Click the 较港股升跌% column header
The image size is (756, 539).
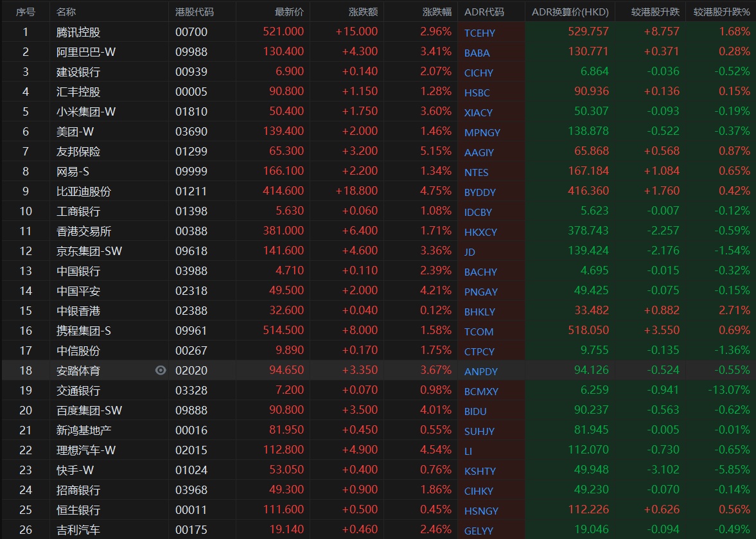click(722, 12)
